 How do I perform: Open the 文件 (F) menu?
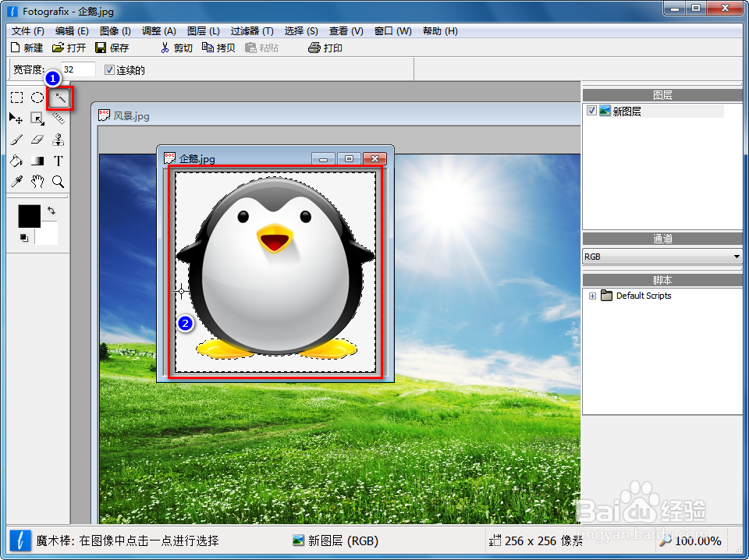(28, 31)
